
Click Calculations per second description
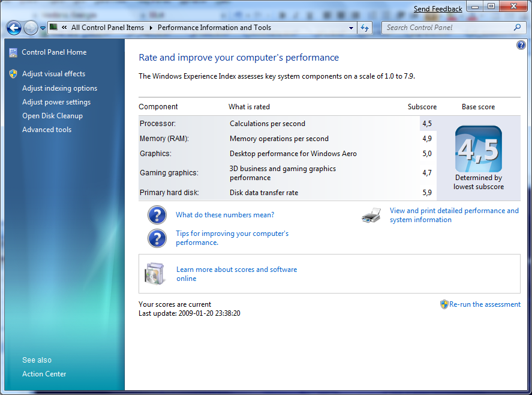point(267,124)
